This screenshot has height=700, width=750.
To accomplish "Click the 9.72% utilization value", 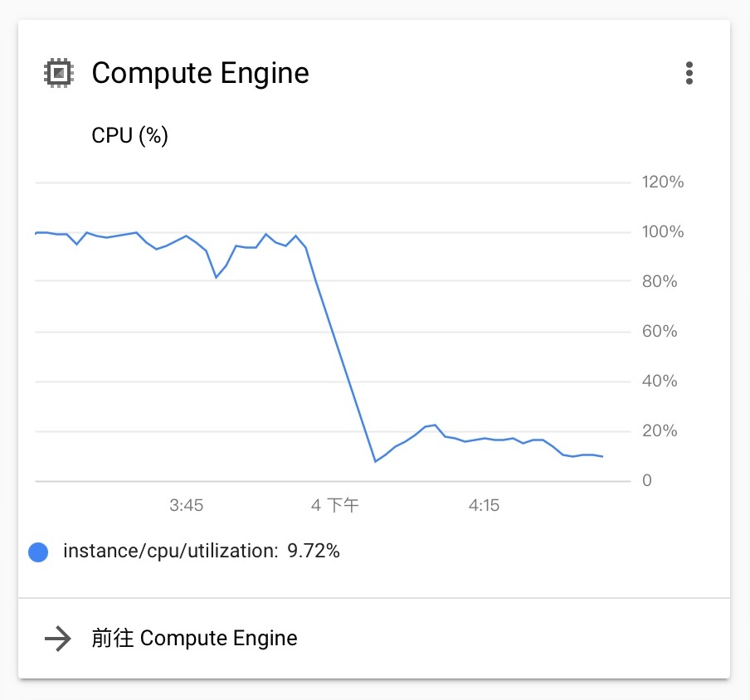I will pyautogui.click(x=314, y=552).
